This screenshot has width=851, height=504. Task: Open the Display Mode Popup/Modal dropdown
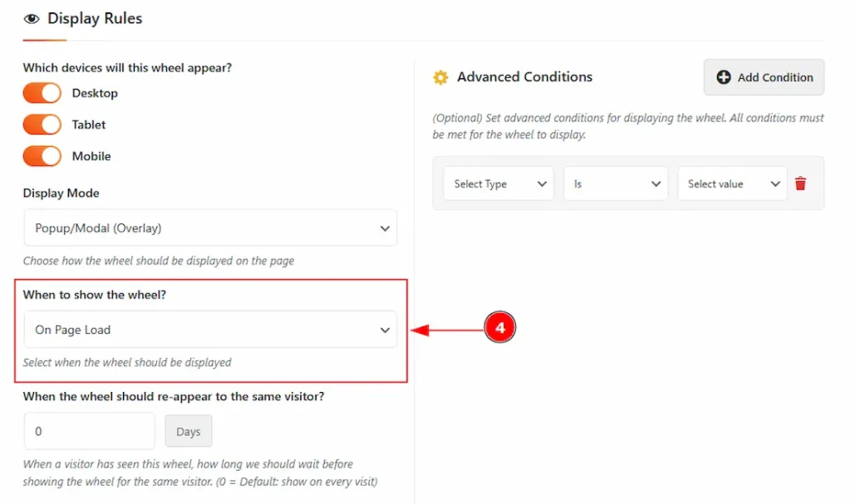click(x=210, y=228)
